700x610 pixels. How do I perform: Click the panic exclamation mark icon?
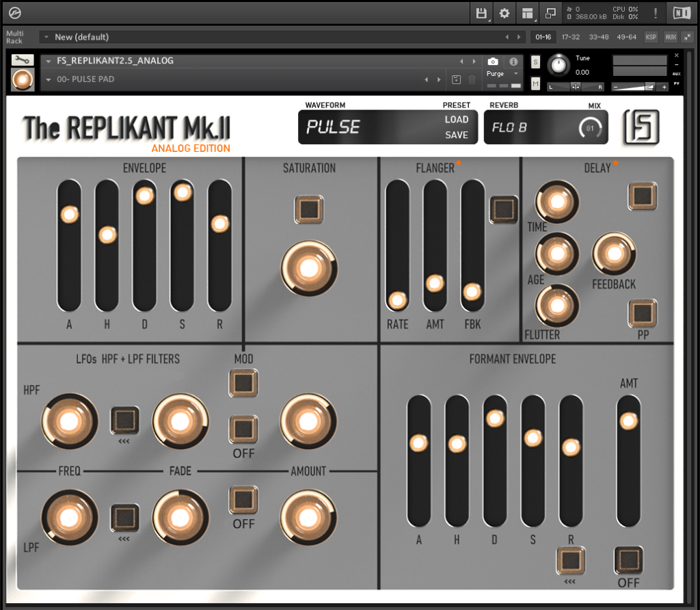click(x=656, y=14)
